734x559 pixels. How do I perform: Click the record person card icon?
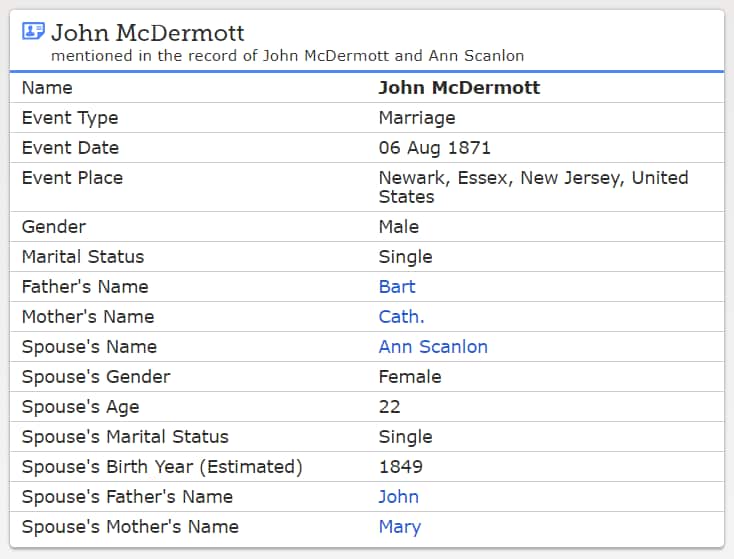click(33, 31)
